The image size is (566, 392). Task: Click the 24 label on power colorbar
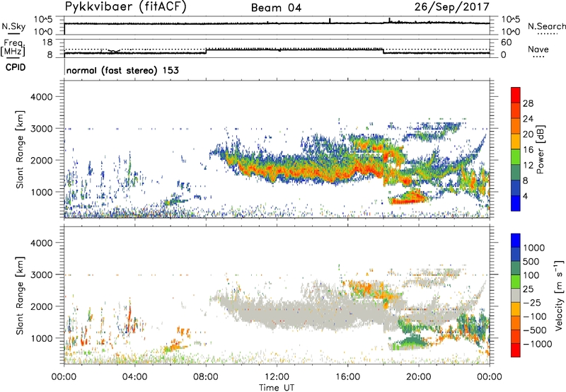pyautogui.click(x=528, y=119)
